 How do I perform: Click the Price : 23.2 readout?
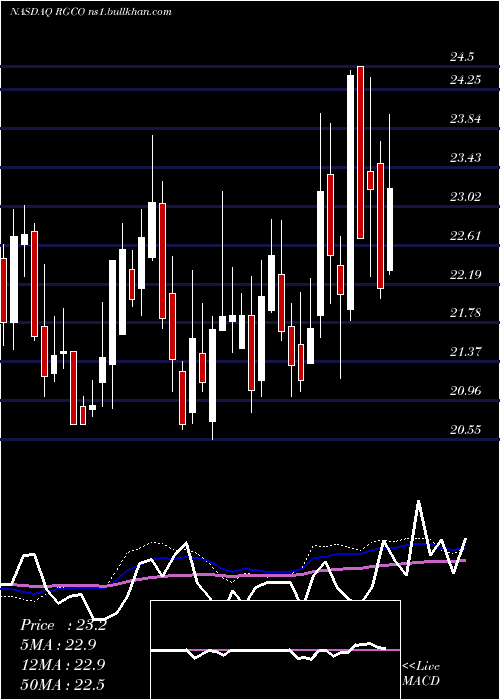click(63, 625)
